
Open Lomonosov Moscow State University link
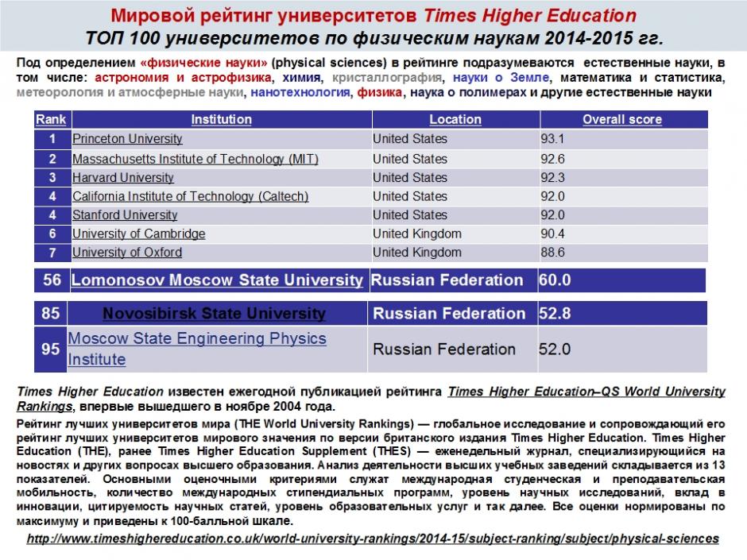coord(217,280)
